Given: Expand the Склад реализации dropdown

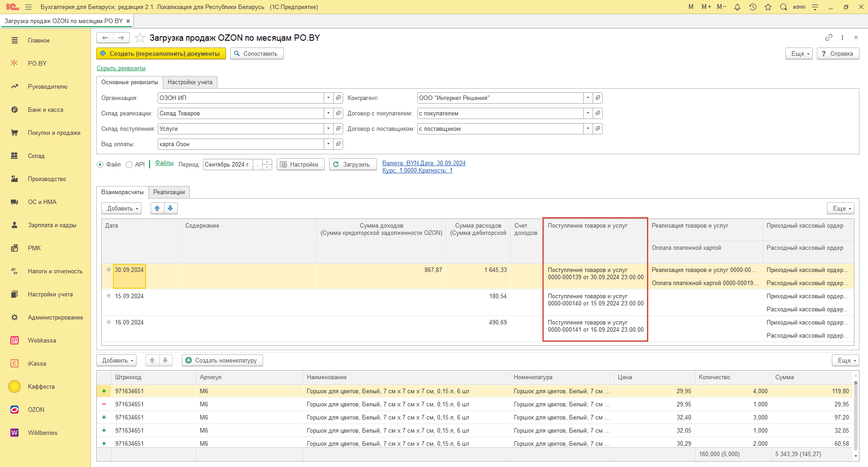Looking at the screenshot, I should tap(329, 113).
